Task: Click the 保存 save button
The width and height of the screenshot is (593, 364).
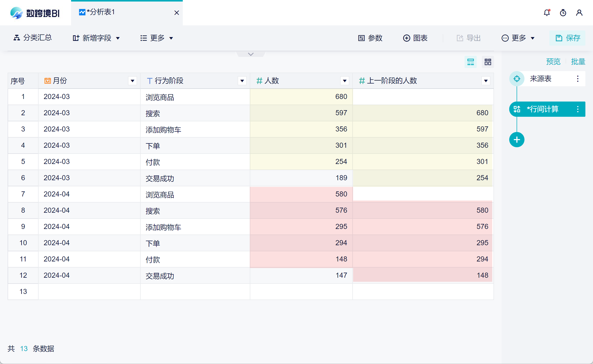Action: coord(568,38)
